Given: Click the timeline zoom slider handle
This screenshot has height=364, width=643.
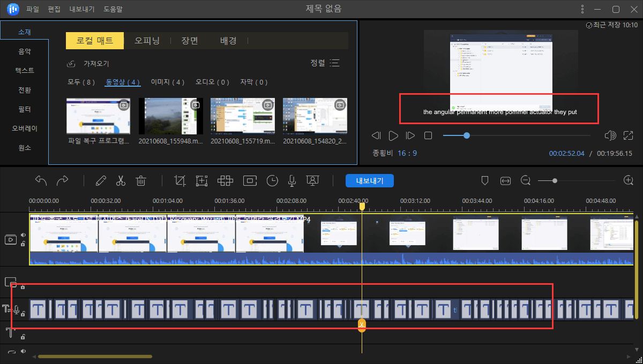Looking at the screenshot, I should pos(555,180).
